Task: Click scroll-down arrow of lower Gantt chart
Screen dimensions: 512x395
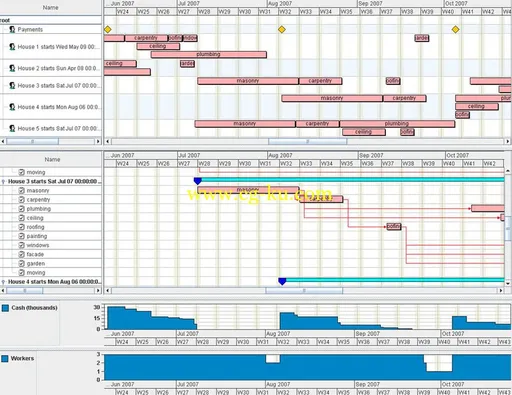Action: pyautogui.click(x=508, y=284)
